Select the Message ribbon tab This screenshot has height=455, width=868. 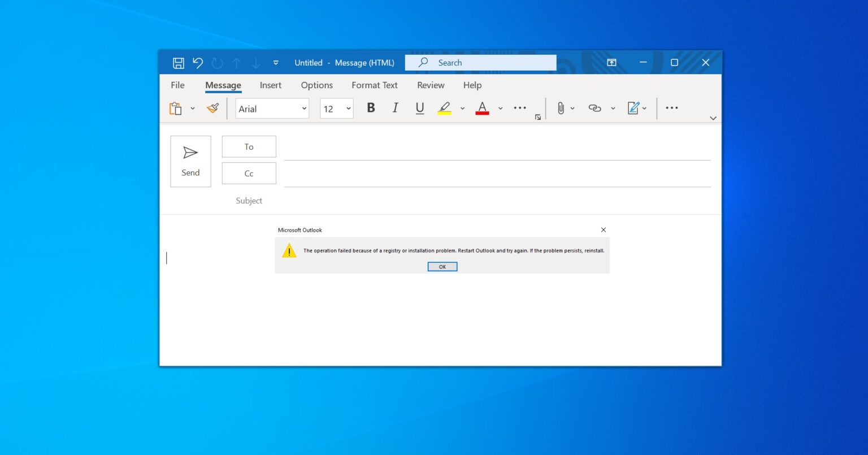pyautogui.click(x=223, y=85)
